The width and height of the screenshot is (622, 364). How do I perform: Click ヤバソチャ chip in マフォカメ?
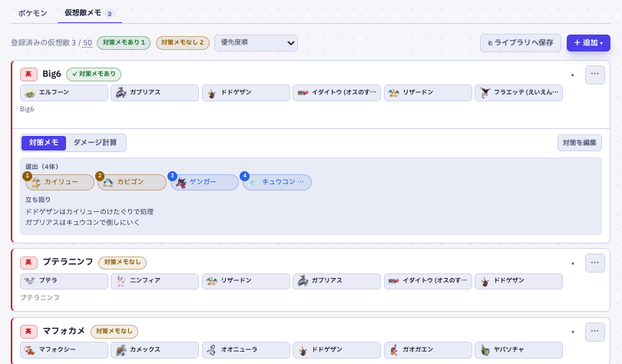coord(519,350)
